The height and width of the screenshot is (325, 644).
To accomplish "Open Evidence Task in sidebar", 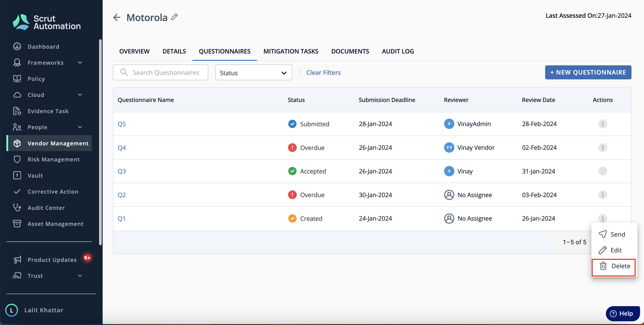I will [48, 111].
